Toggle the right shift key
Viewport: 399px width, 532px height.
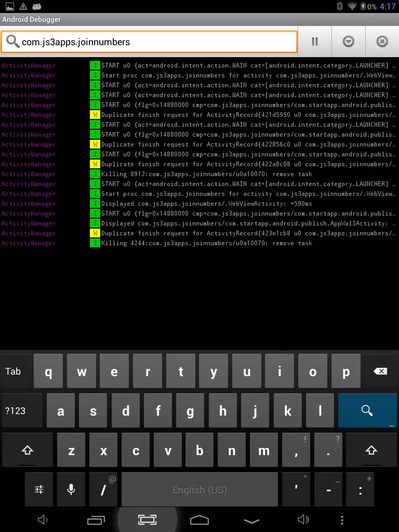371,450
